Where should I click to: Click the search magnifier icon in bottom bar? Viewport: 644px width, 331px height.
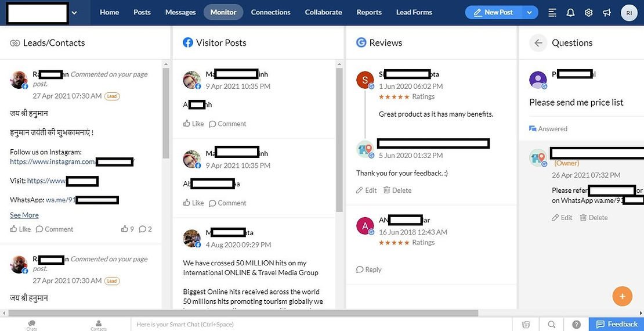[x=552, y=325]
